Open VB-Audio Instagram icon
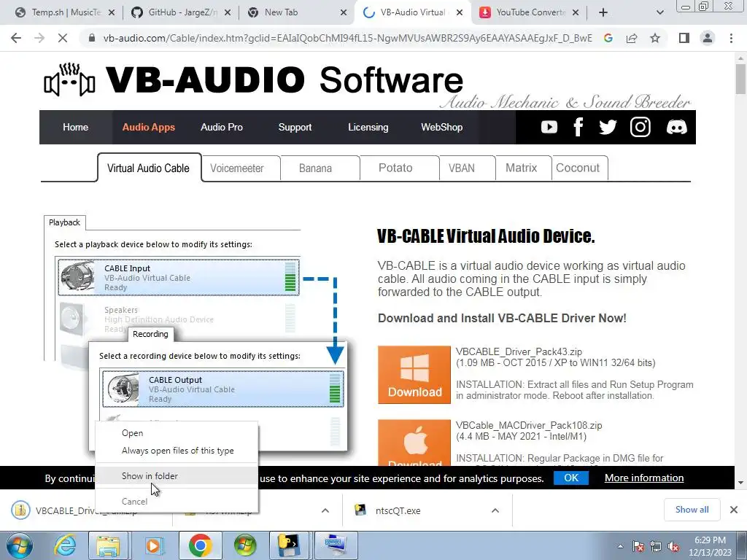Image resolution: width=747 pixels, height=560 pixels. pos(640,127)
